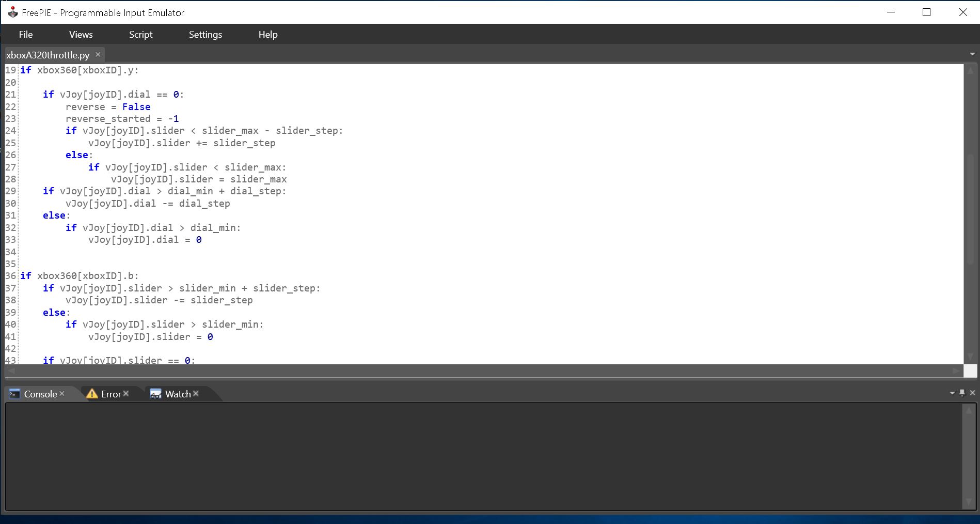980x524 pixels.
Task: Close the Watch tab
Action: [196, 394]
